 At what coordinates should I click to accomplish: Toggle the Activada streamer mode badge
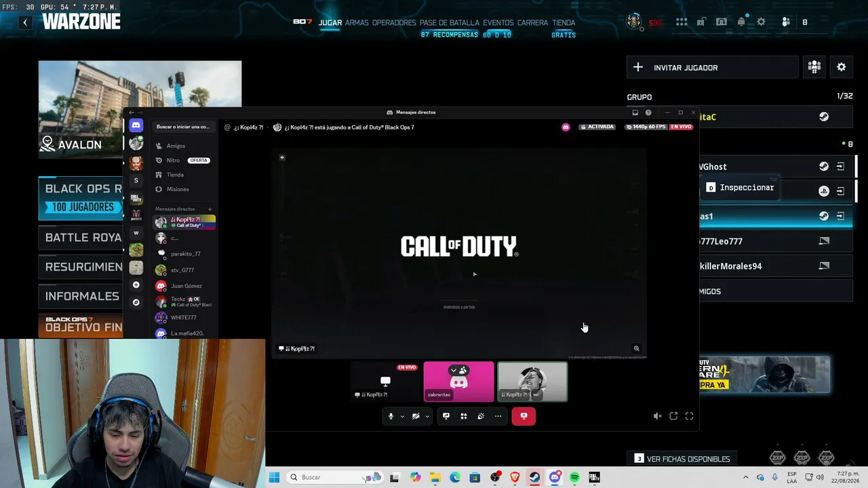point(597,127)
